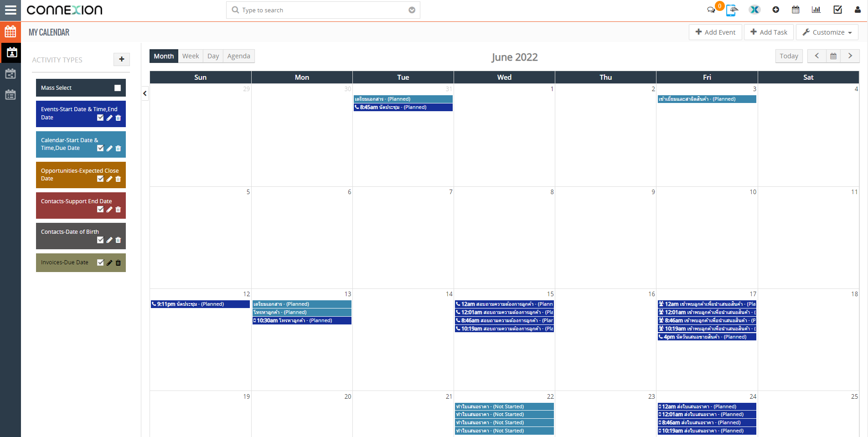Edit the Invoices-Due Date activity type
868x437 pixels.
click(x=109, y=263)
